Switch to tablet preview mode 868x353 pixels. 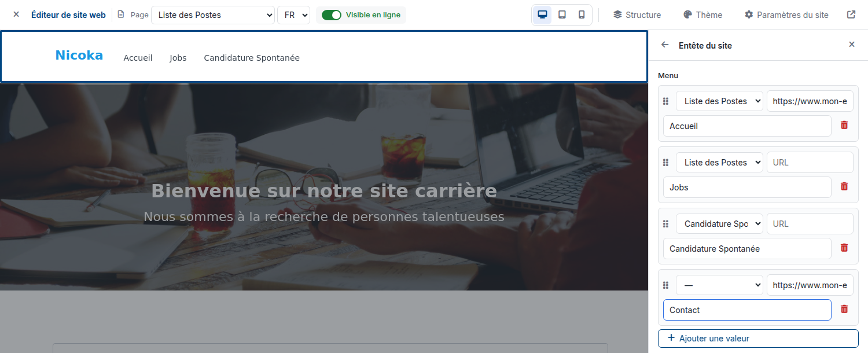pos(562,14)
